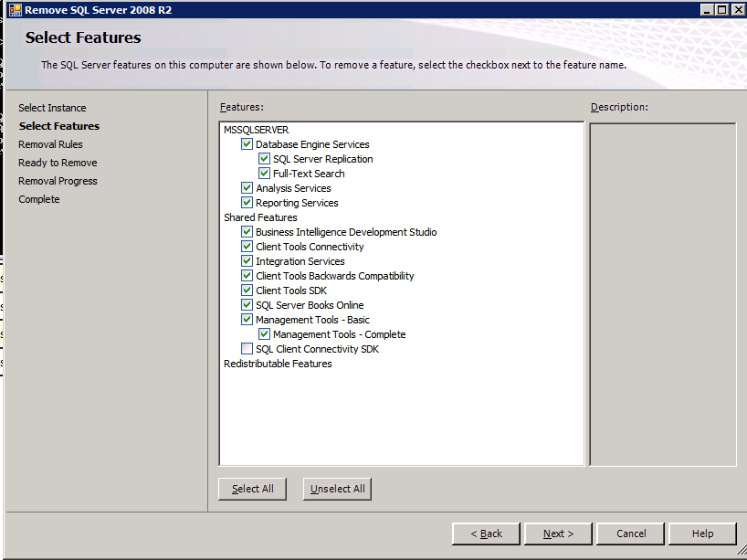
Task: Click the Select All button
Action: click(x=252, y=489)
